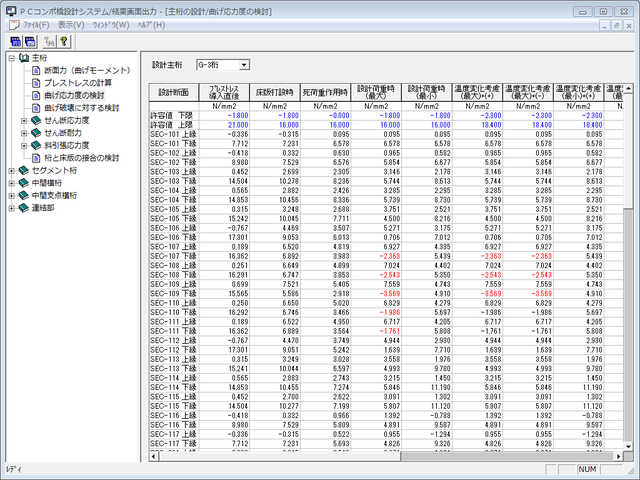
Task: Click the grayed-out third toolbar icon
Action: 48,41
